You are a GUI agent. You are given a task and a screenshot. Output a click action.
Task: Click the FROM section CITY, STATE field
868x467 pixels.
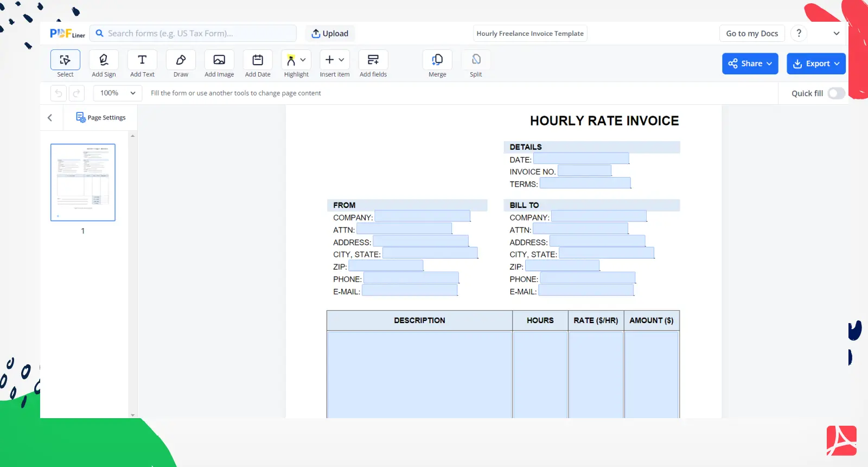tap(430, 253)
